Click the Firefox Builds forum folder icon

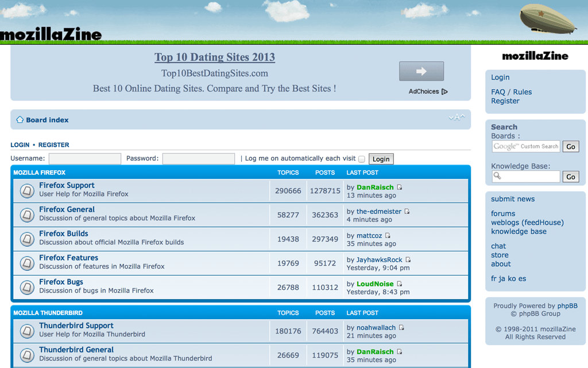[x=27, y=239]
